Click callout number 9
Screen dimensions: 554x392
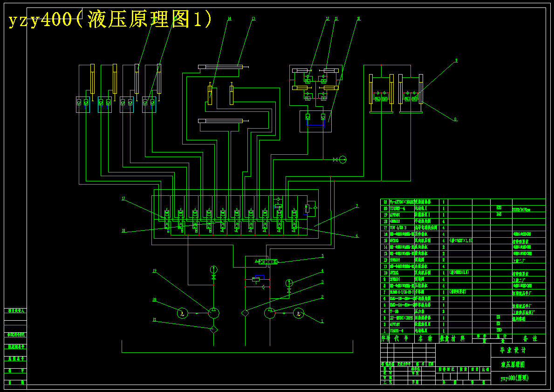tap(456, 61)
